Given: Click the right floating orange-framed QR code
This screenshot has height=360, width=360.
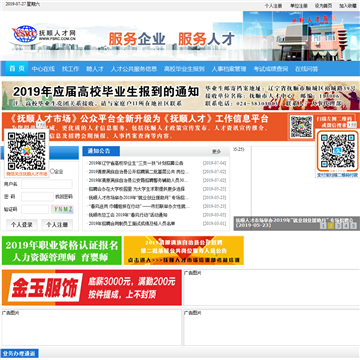Looking at the screenshot, I should 337,151.
